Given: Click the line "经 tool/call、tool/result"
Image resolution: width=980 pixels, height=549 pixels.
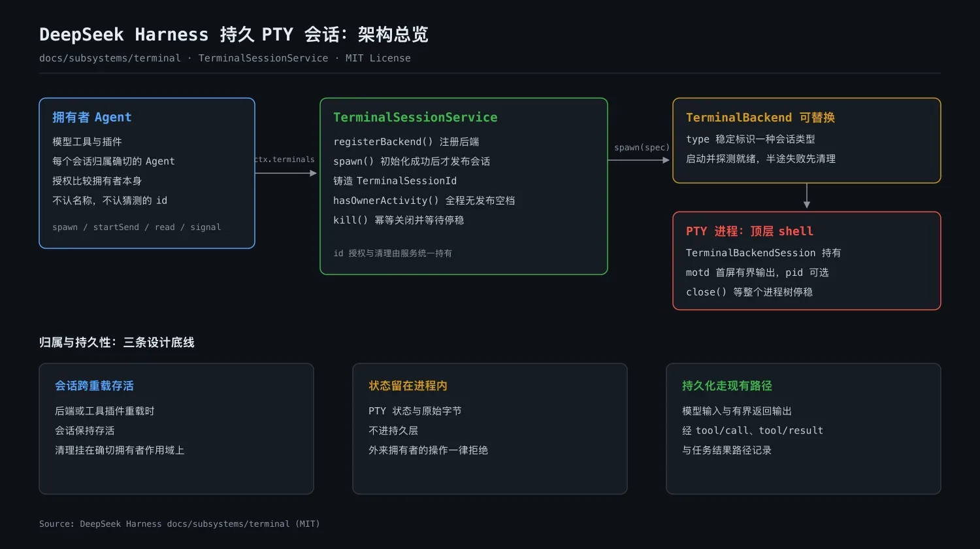Looking at the screenshot, I should pyautogui.click(x=753, y=431).
